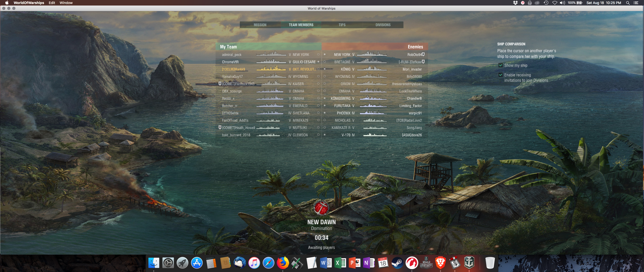Click the Kaiser ship silhouette in My Team
Image resolution: width=644 pixels, height=272 pixels.
(271, 83)
